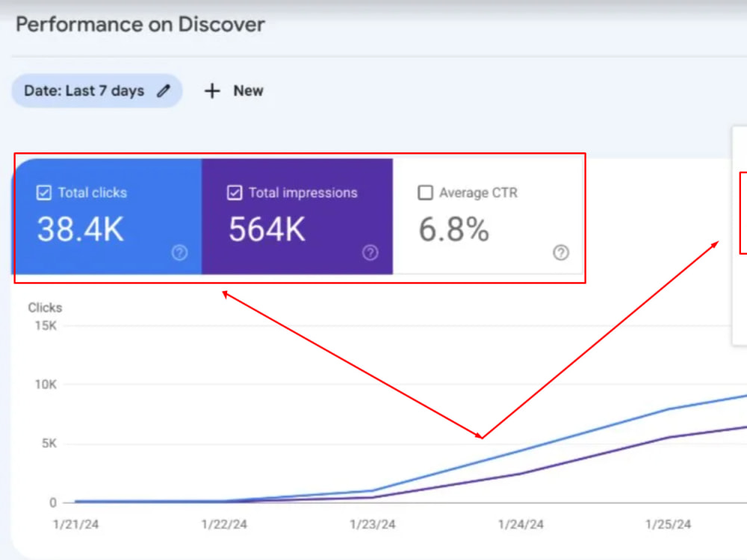Click the 1/25/24 date on chart axis

tap(668, 524)
